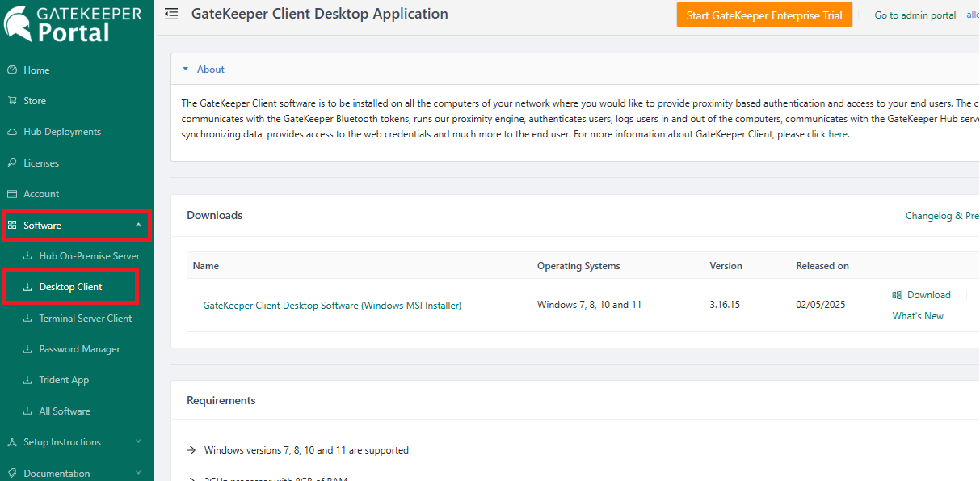Click the release date 02/05/2025 cell
Viewport: 980px width, 481px height.
tap(821, 305)
